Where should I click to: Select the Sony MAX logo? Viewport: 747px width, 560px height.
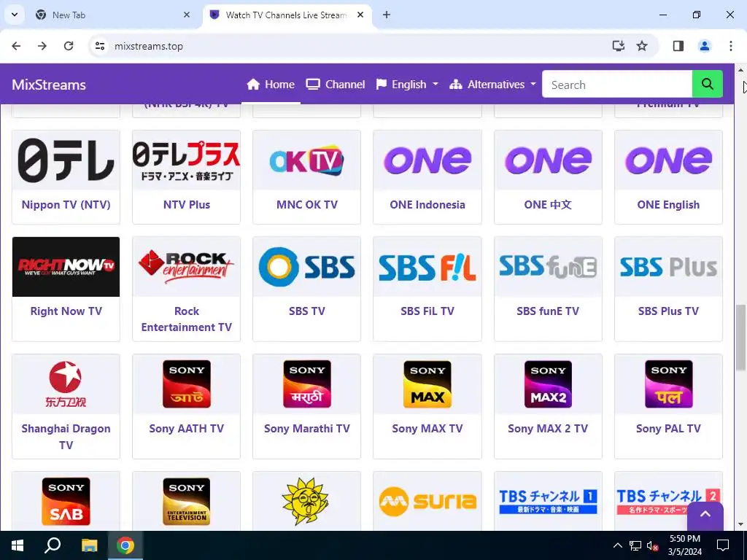click(427, 384)
